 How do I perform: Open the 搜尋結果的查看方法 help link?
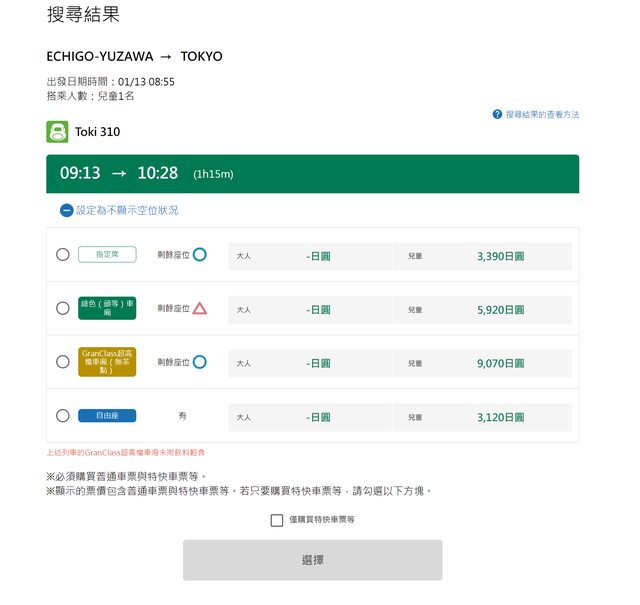coord(542,115)
